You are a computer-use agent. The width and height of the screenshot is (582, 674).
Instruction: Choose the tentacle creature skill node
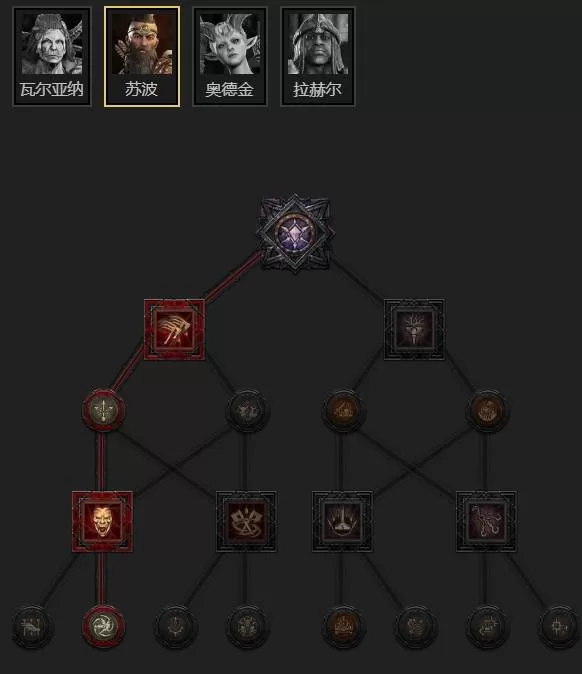[486, 522]
